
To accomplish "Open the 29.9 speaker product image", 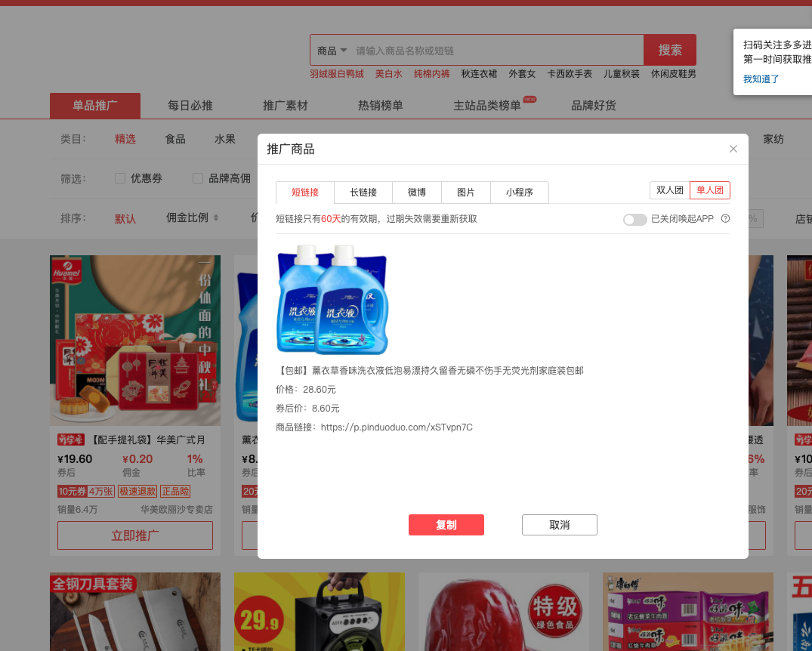I will click(320, 612).
